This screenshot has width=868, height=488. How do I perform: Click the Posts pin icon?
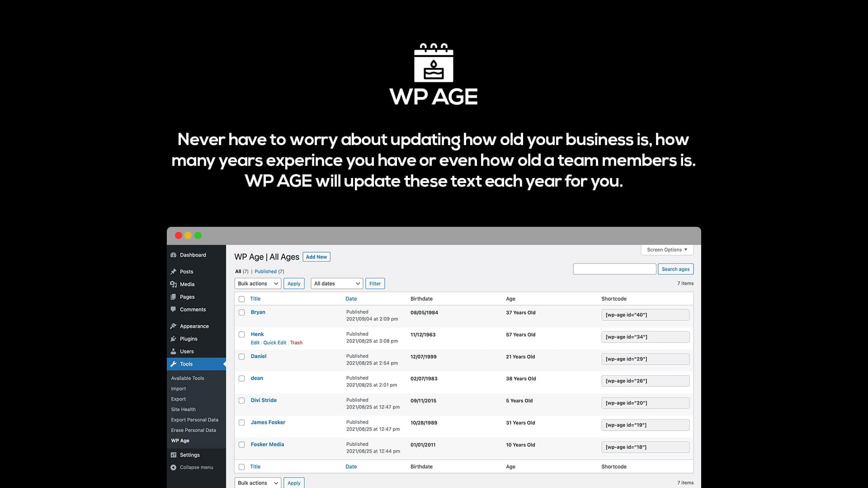coord(173,272)
